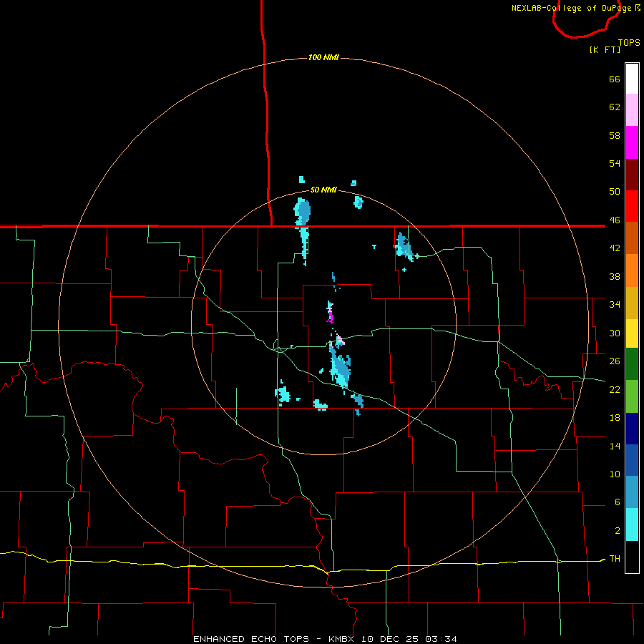Select the magenta legend color band
Viewport: 644px width, 644px height.
632,142
